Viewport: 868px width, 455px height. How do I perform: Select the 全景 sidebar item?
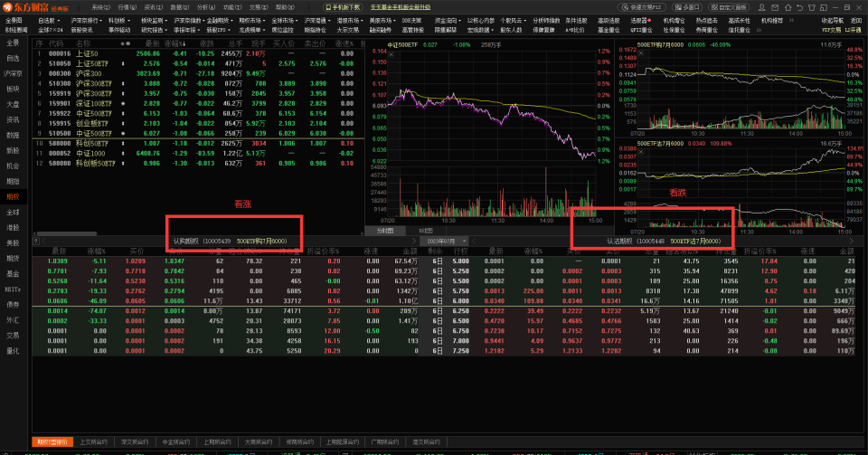coord(14,43)
